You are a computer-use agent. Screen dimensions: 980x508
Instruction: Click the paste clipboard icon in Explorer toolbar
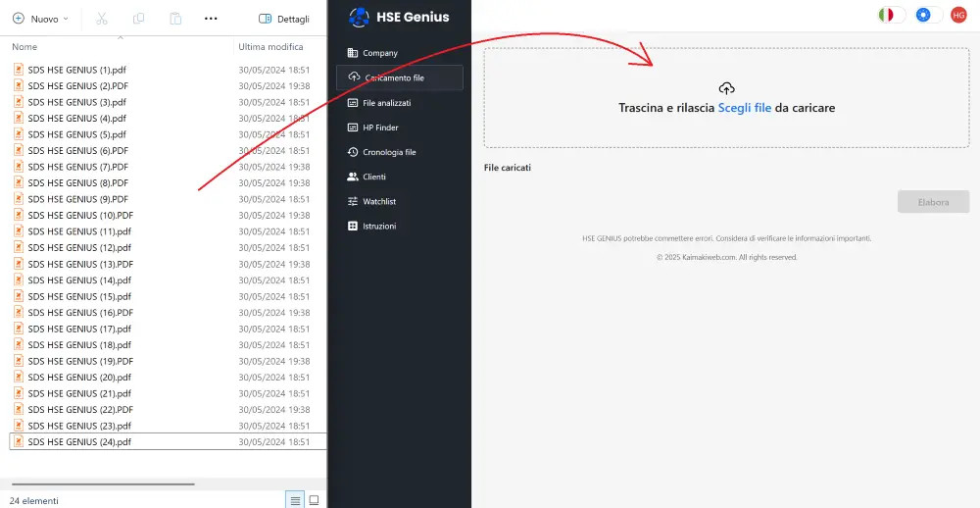click(175, 19)
